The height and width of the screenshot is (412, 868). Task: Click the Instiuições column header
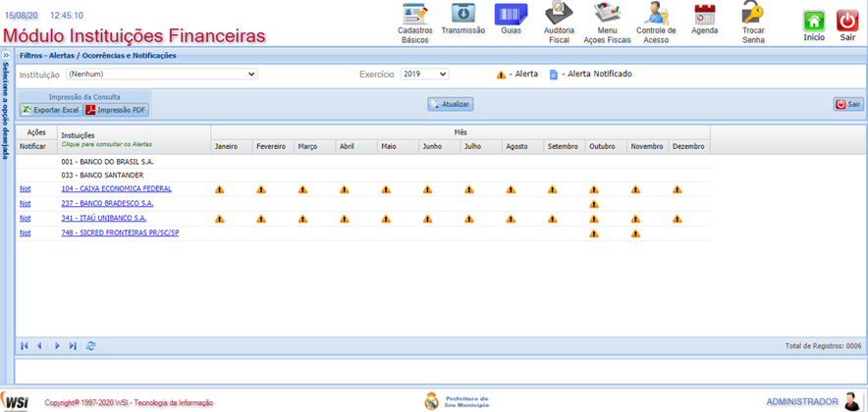pyautogui.click(x=134, y=140)
